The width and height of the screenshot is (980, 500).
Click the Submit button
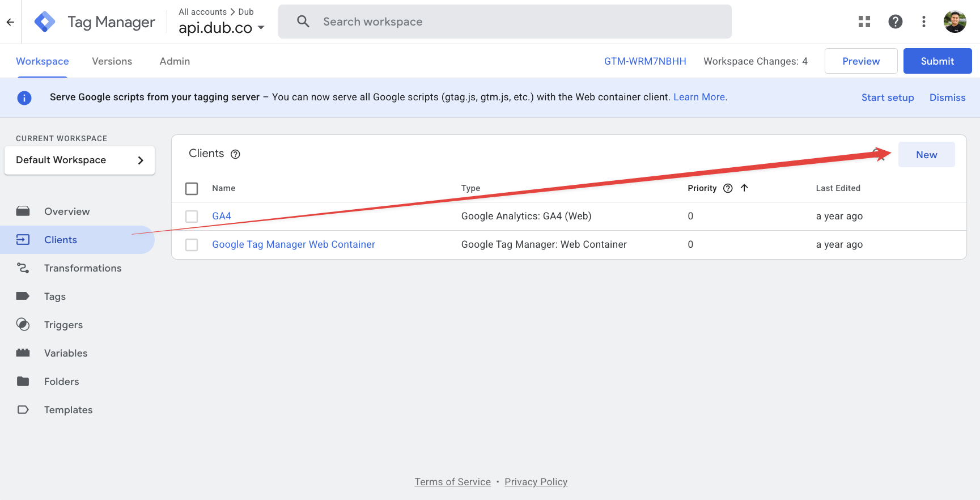pyautogui.click(x=937, y=61)
